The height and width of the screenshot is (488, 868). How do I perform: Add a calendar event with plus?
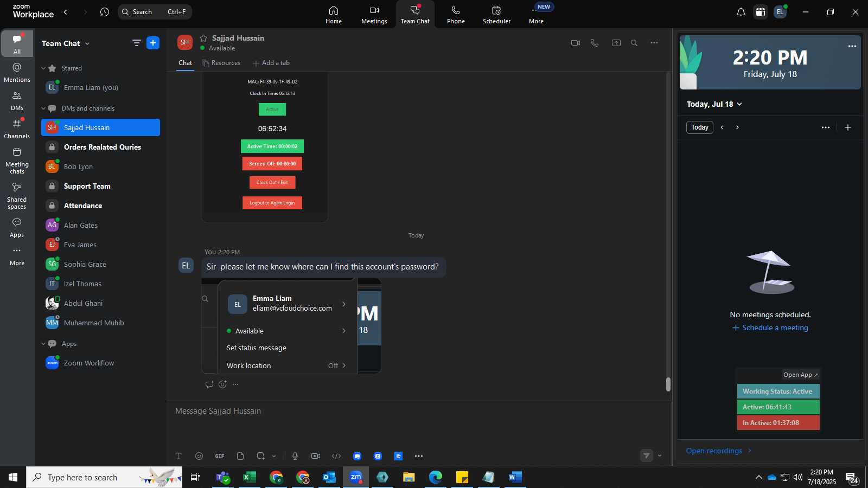(x=848, y=127)
